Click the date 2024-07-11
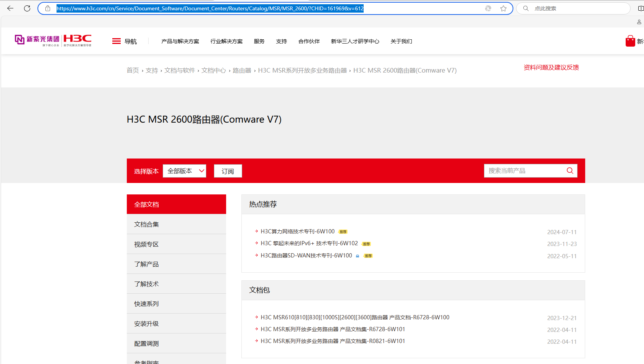 pos(562,232)
